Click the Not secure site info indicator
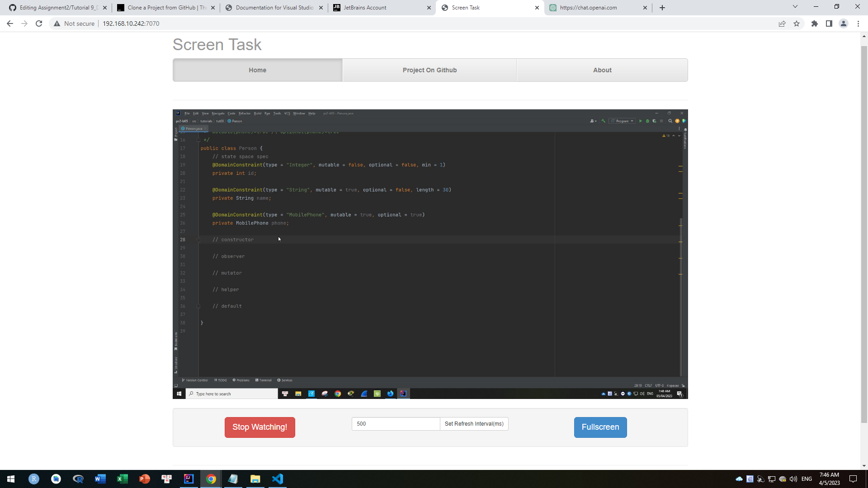Image resolution: width=868 pixels, height=488 pixels. (x=75, y=23)
